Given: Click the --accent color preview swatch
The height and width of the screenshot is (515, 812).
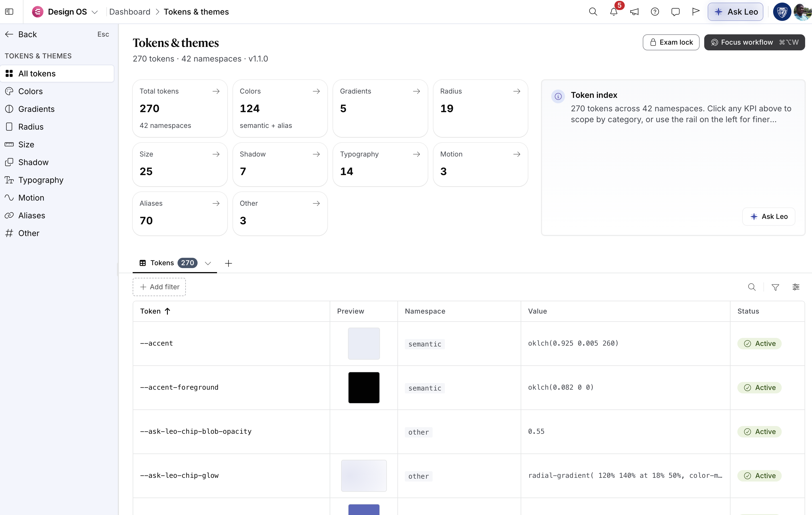Looking at the screenshot, I should point(363,343).
